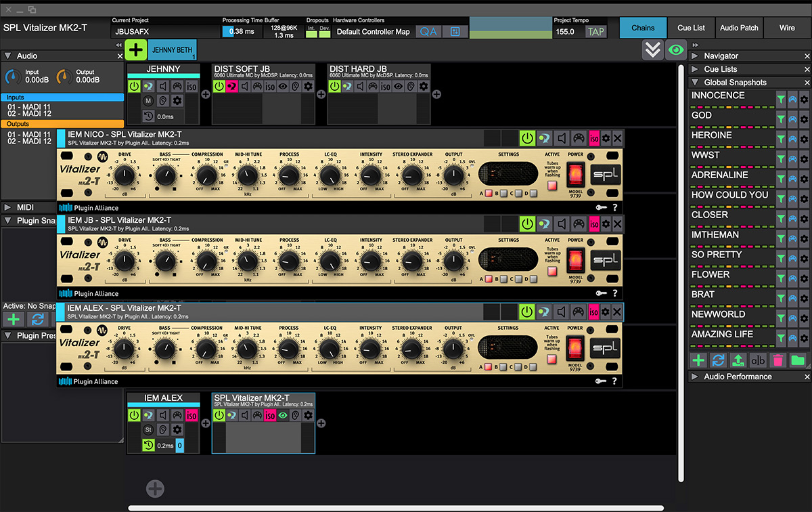Collapse the Global Snapshots panel
Screen dimensions: 812x512
[x=695, y=83]
